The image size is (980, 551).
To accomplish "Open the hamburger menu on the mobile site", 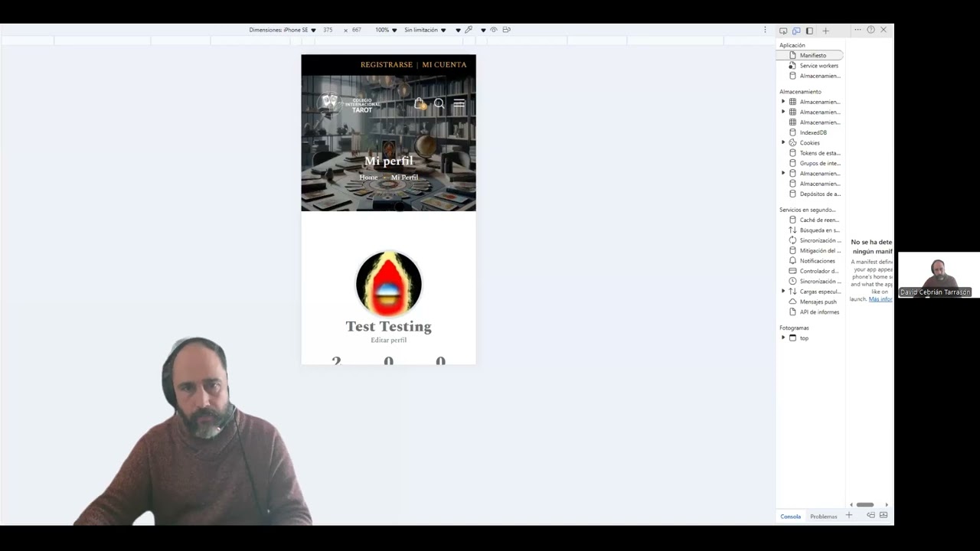I will click(x=459, y=103).
